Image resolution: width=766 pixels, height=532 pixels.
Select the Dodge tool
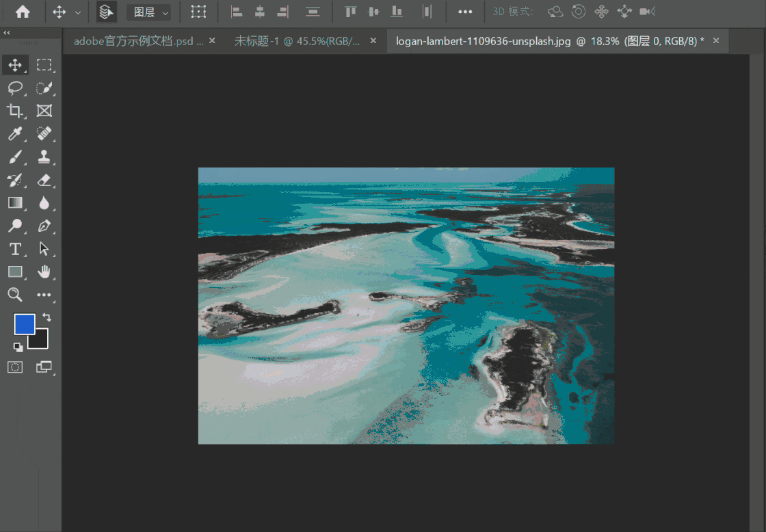coord(15,226)
